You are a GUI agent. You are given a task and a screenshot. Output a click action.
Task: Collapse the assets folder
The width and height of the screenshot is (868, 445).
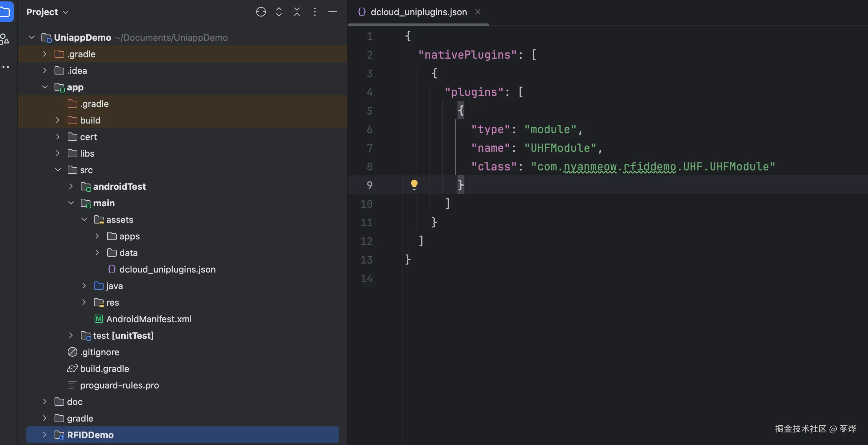(84, 220)
